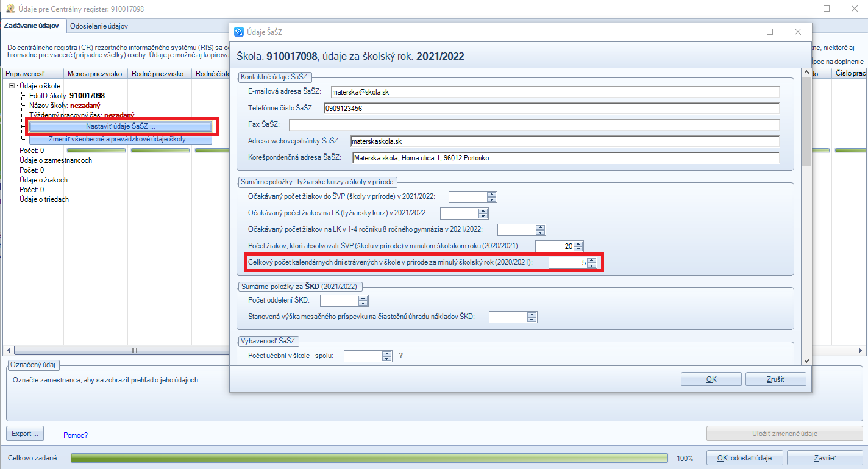Click the E-mailová adresa ŠaŠZ field
Image resolution: width=868 pixels, height=469 pixels.
coord(555,91)
